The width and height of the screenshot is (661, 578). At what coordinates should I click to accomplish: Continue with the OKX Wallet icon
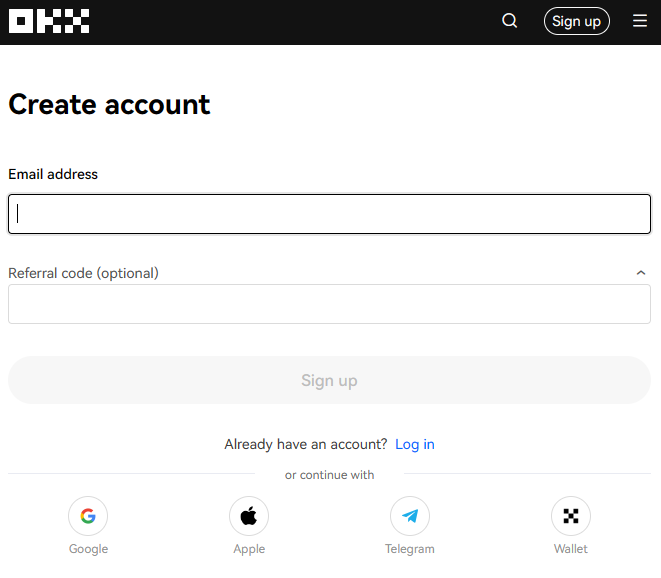[571, 516]
